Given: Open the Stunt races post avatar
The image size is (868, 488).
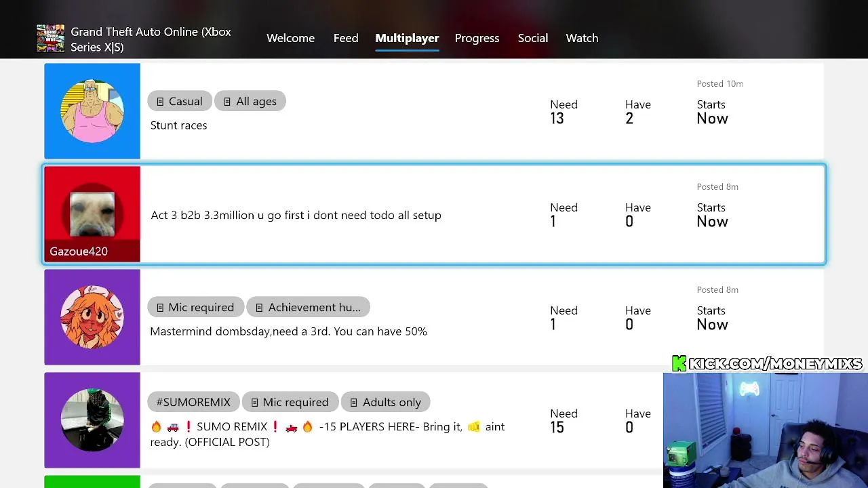Looking at the screenshot, I should coord(92,111).
